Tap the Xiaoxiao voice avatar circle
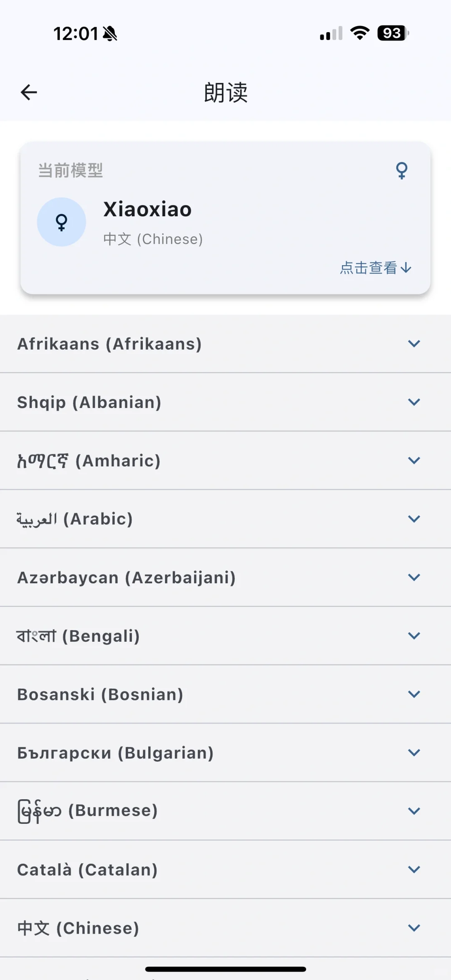The width and height of the screenshot is (451, 980). [x=61, y=222]
